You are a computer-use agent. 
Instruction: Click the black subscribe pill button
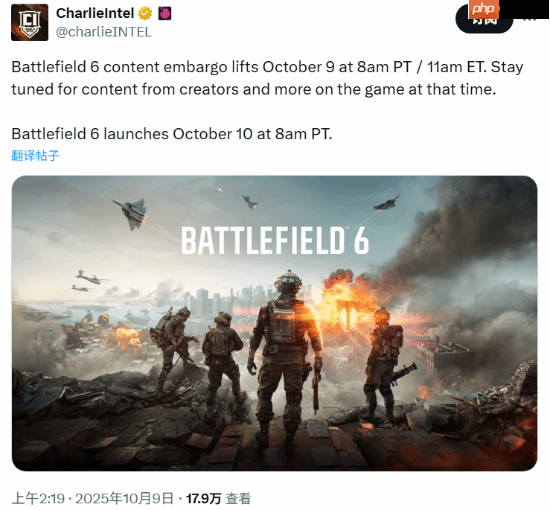click(x=484, y=21)
